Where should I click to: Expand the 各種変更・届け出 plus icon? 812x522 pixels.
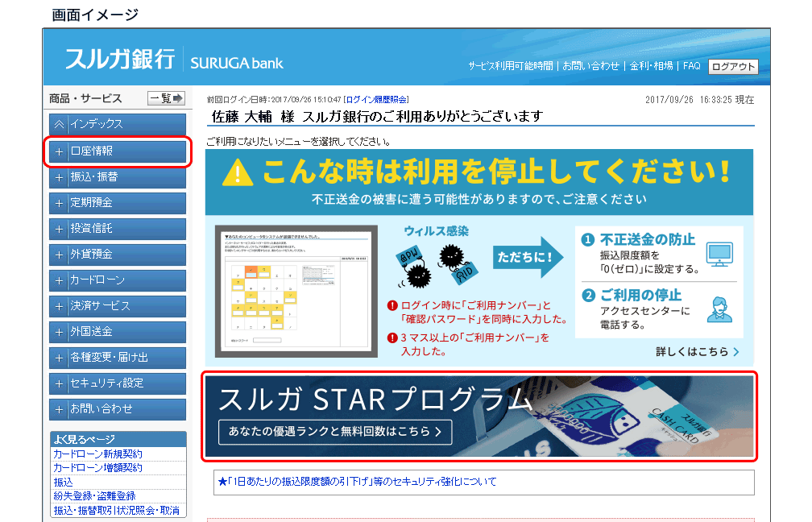pos(59,358)
